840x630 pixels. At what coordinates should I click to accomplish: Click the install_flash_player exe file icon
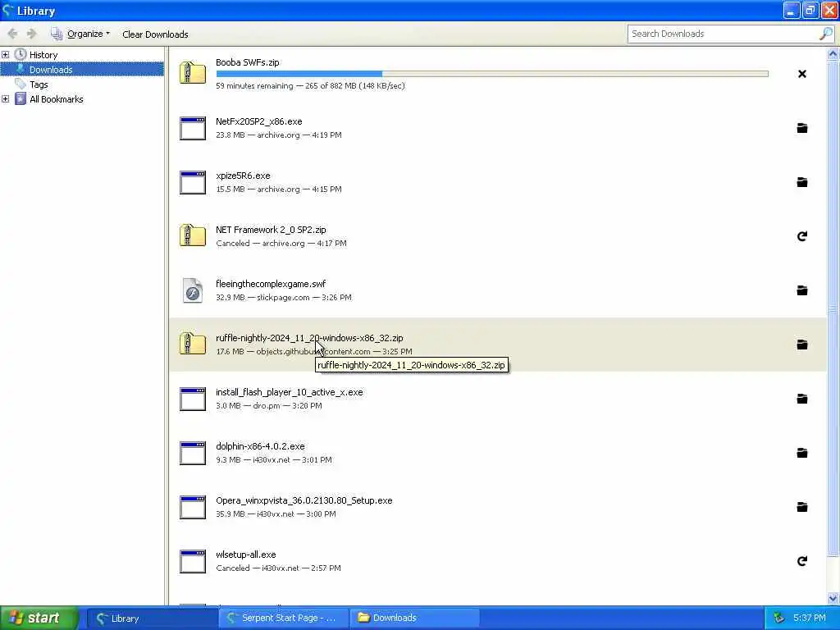pyautogui.click(x=193, y=399)
